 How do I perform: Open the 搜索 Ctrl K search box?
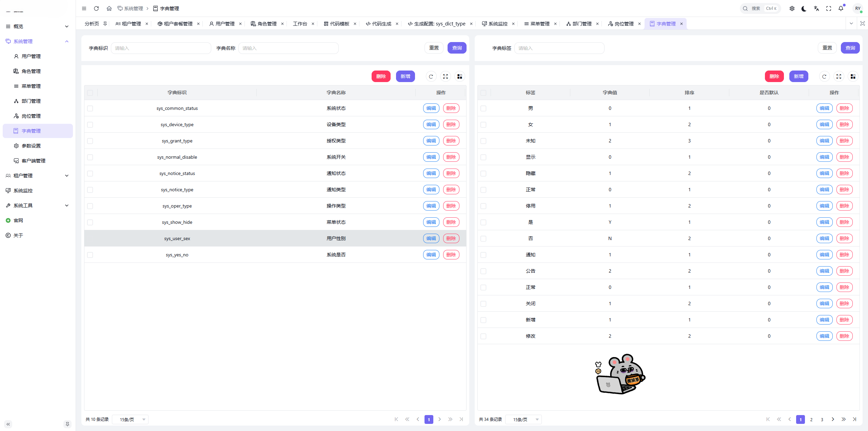pyautogui.click(x=760, y=8)
